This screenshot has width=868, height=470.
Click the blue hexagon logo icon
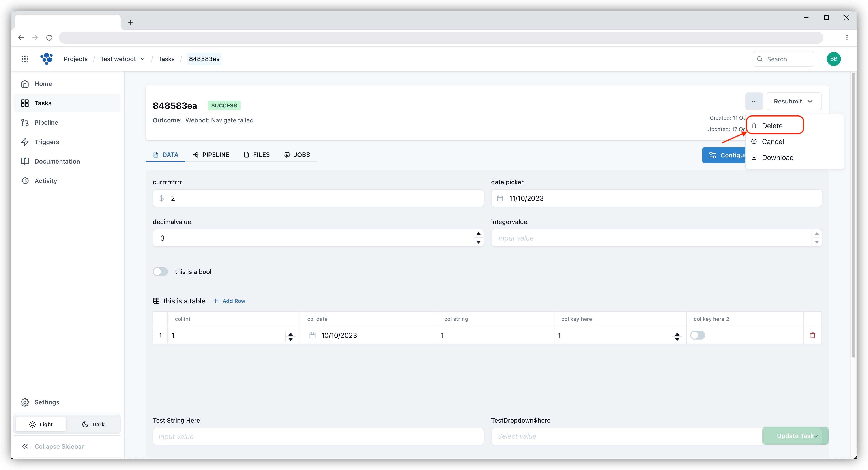(x=47, y=59)
